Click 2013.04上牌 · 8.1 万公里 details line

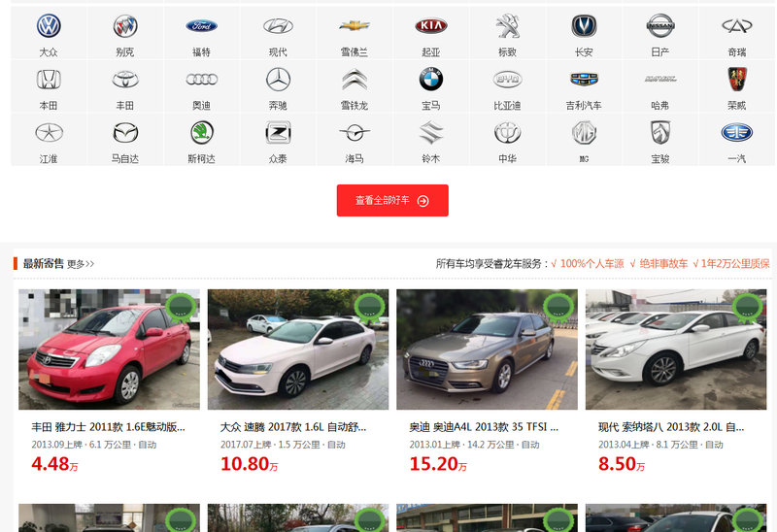pyautogui.click(x=660, y=445)
